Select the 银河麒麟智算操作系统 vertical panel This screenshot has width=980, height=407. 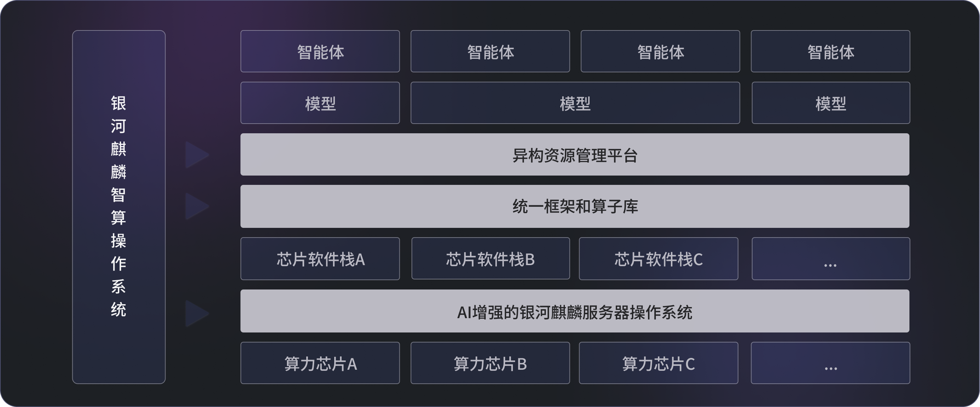(119, 207)
